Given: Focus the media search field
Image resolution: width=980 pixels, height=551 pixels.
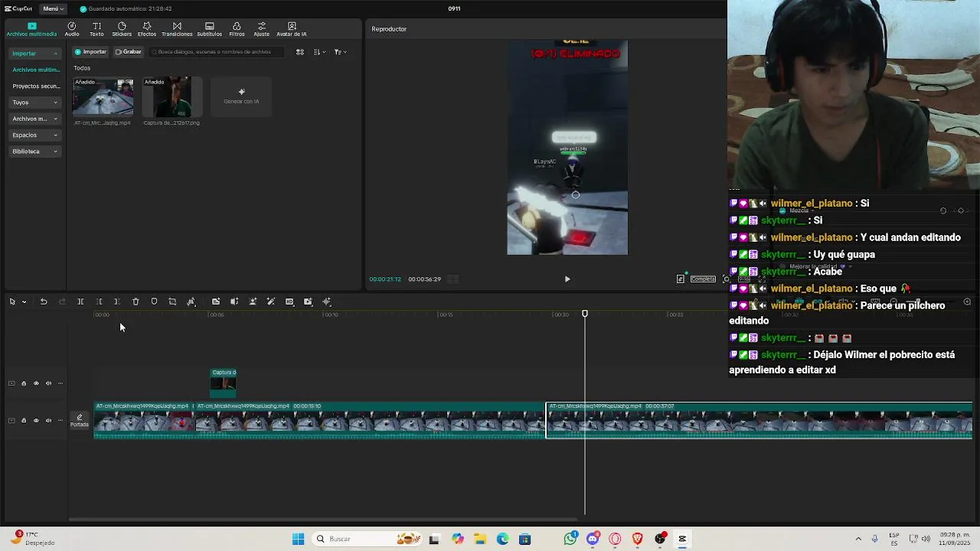Looking at the screenshot, I should [218, 52].
